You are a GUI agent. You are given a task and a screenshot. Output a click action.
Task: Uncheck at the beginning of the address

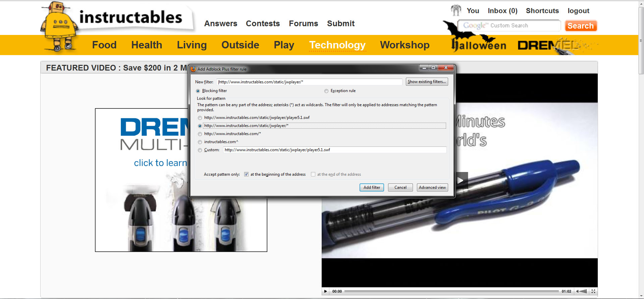pyautogui.click(x=247, y=174)
